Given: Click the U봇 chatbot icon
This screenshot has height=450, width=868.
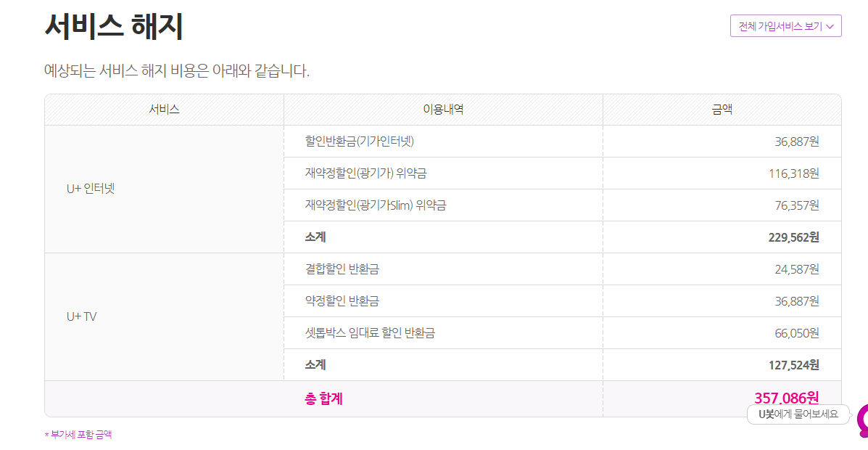Looking at the screenshot, I should click(862, 421).
